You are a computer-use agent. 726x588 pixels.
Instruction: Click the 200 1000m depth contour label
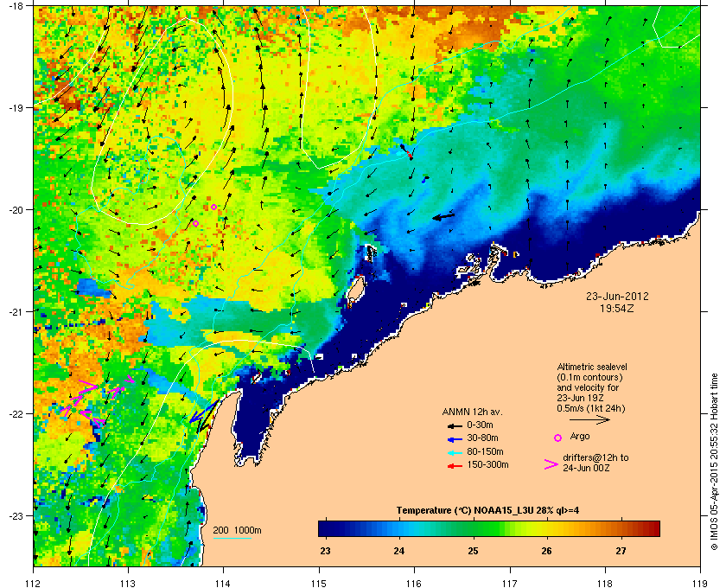pyautogui.click(x=237, y=531)
